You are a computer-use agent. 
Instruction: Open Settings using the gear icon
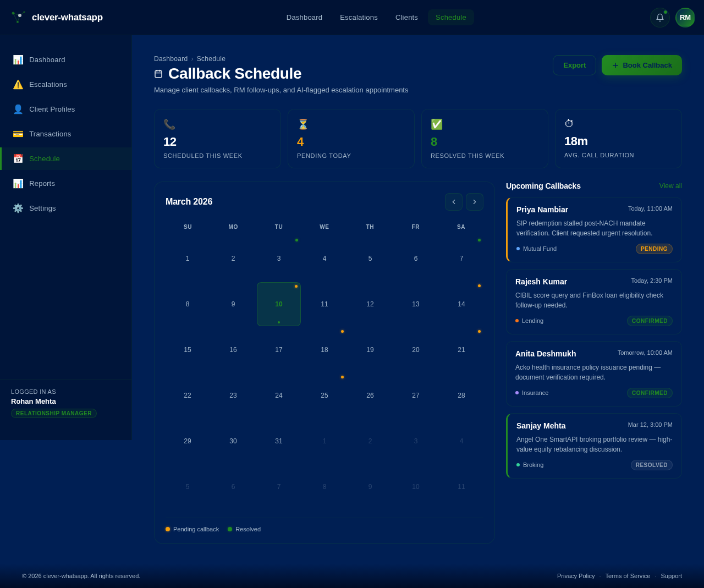point(18,208)
